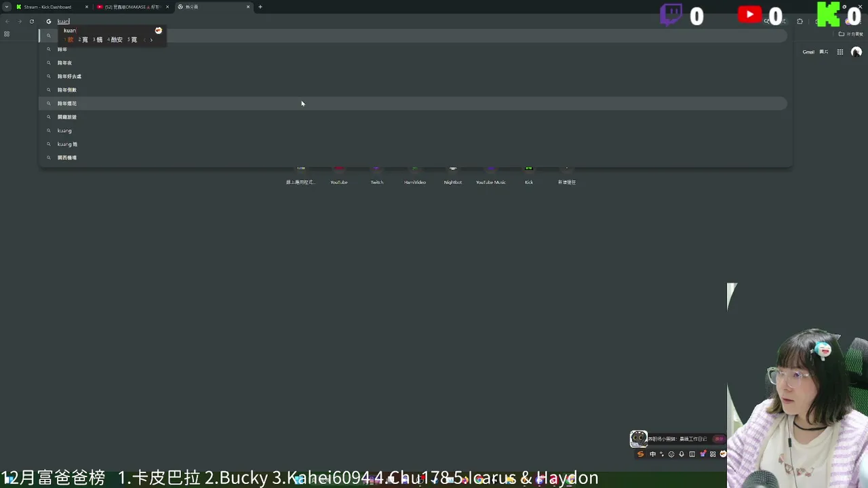
Task: Open the YouTube Music shortcut tile
Action: point(491,174)
